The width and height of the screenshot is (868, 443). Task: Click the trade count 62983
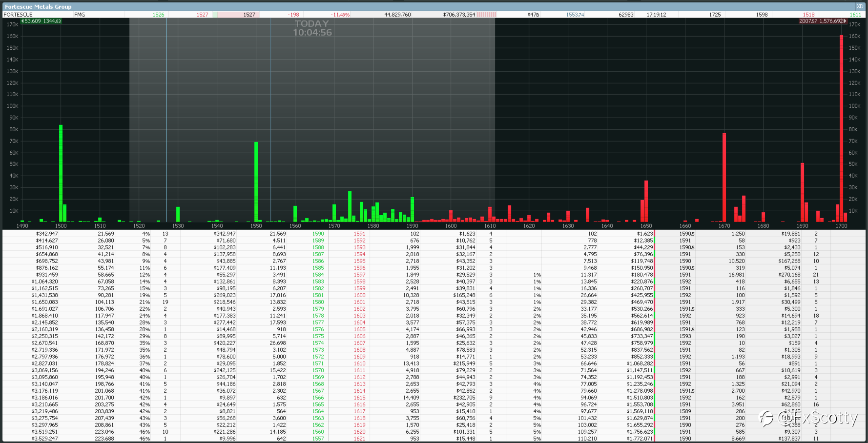626,15
